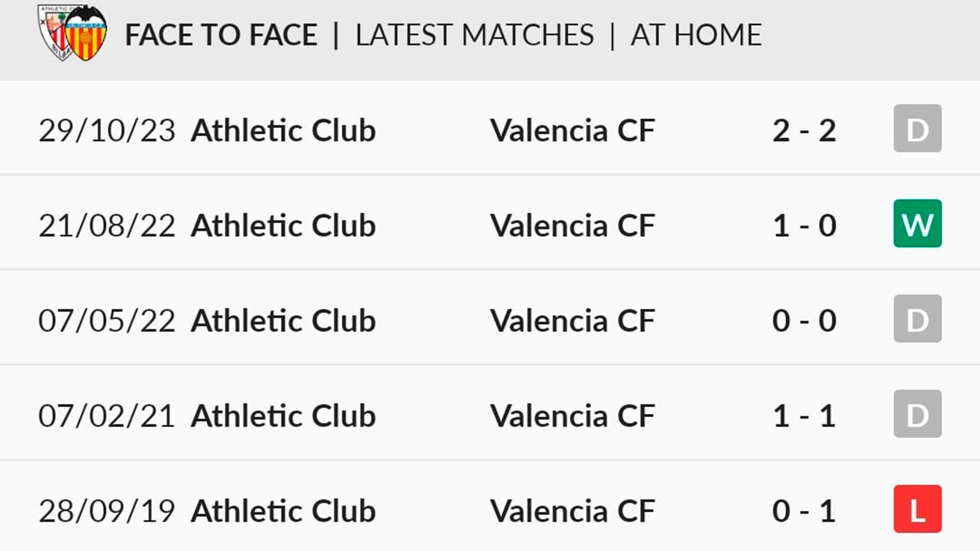Open Athletic Club in the 29/10/23 row

tap(283, 131)
